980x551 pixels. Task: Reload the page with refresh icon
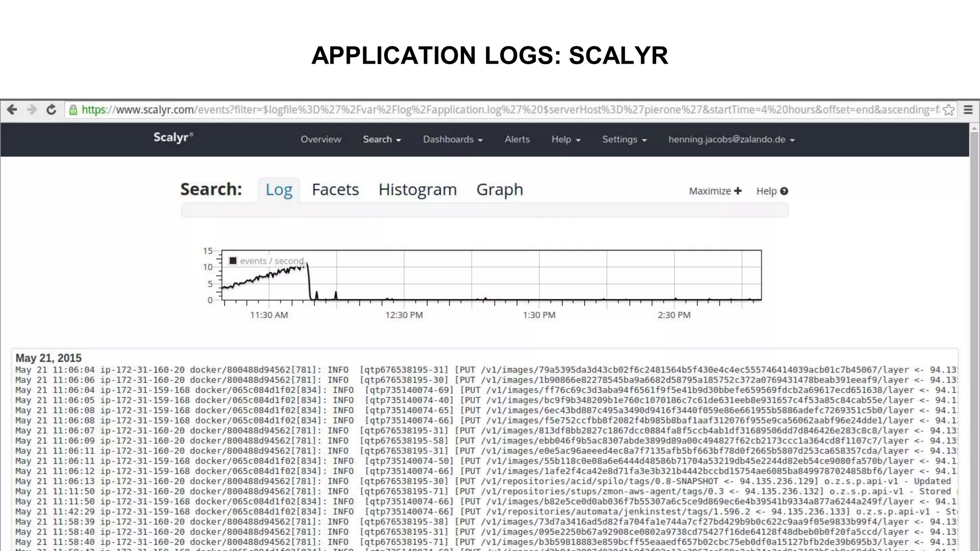pos(51,110)
